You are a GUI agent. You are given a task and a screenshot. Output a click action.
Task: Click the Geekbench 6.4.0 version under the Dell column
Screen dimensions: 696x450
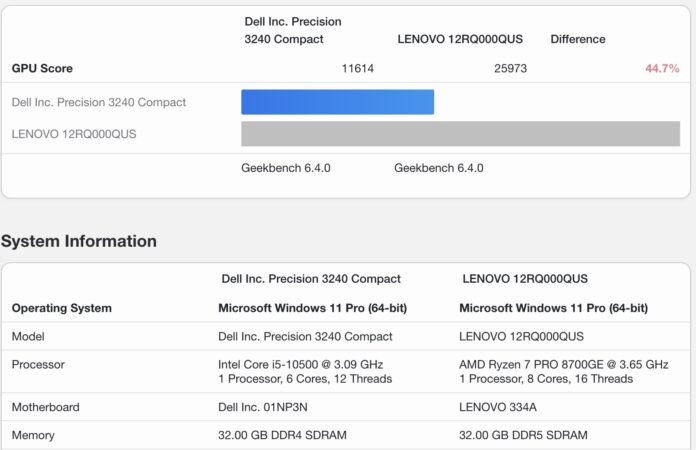286,168
